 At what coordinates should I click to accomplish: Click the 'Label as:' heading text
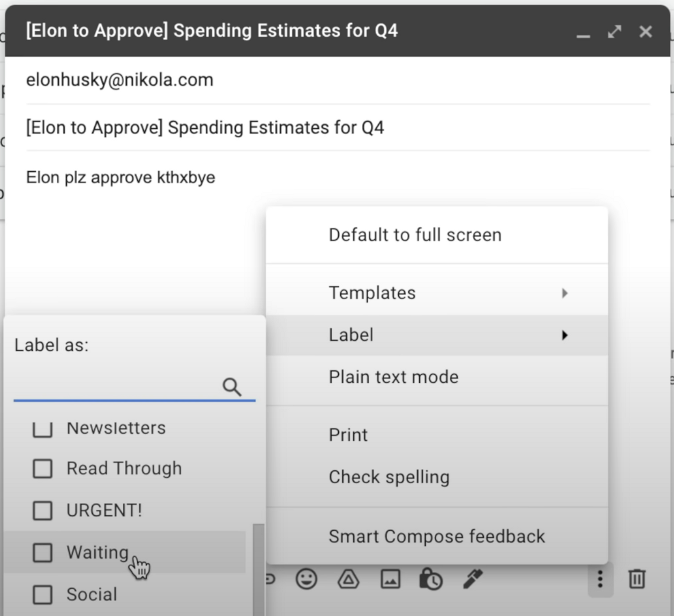coord(52,345)
